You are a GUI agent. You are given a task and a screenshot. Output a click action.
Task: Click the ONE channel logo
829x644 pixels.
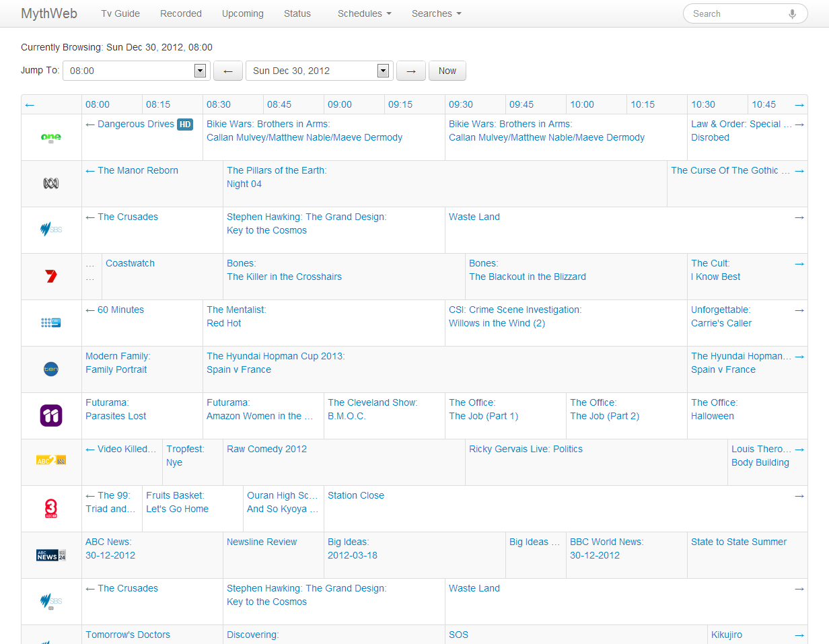[51, 137]
